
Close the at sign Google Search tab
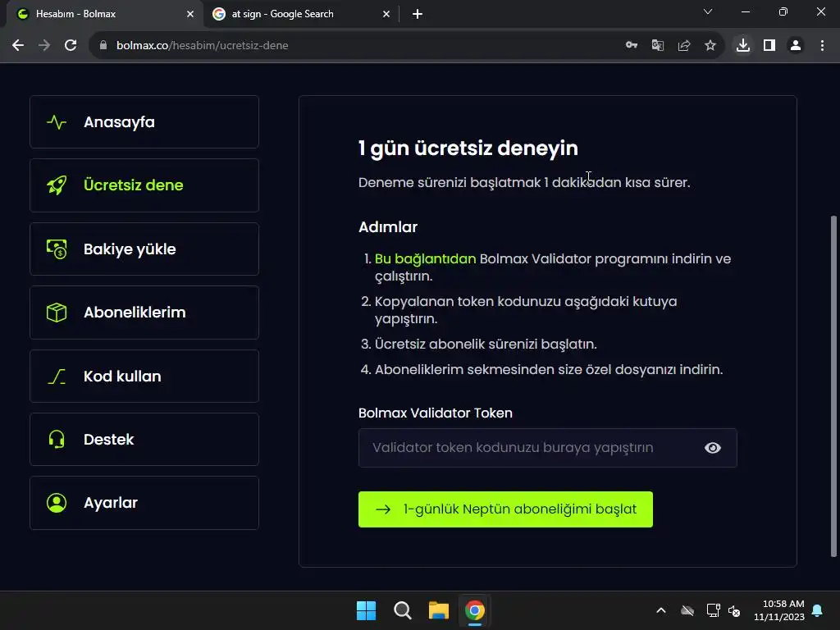[x=386, y=14]
